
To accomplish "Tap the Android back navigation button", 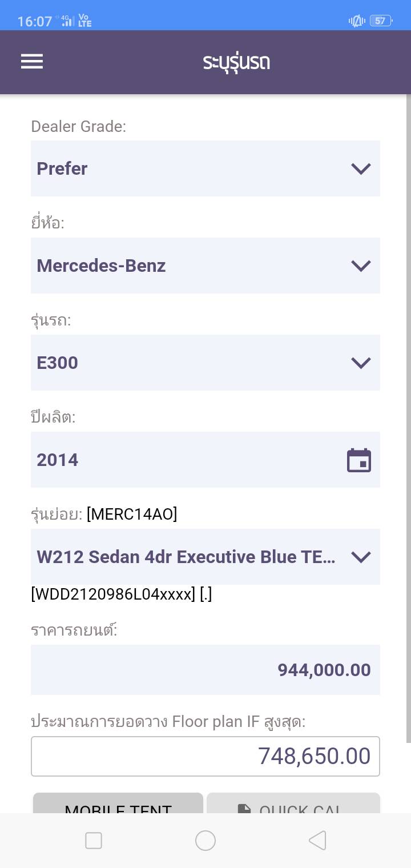I will click(x=317, y=841).
